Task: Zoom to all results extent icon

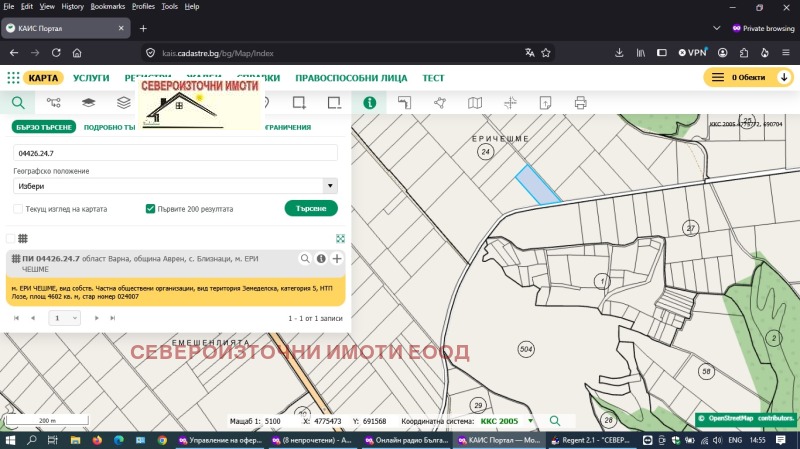Action: [x=340, y=238]
